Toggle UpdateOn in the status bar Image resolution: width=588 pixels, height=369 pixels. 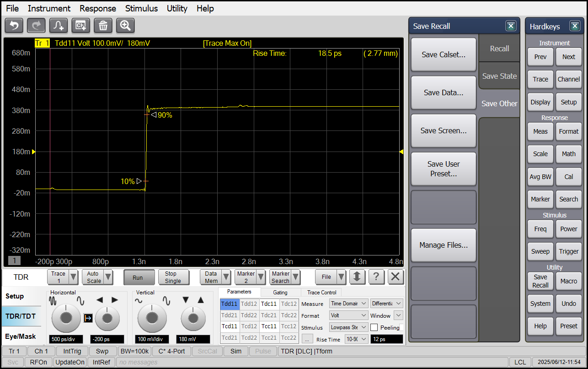click(x=70, y=362)
